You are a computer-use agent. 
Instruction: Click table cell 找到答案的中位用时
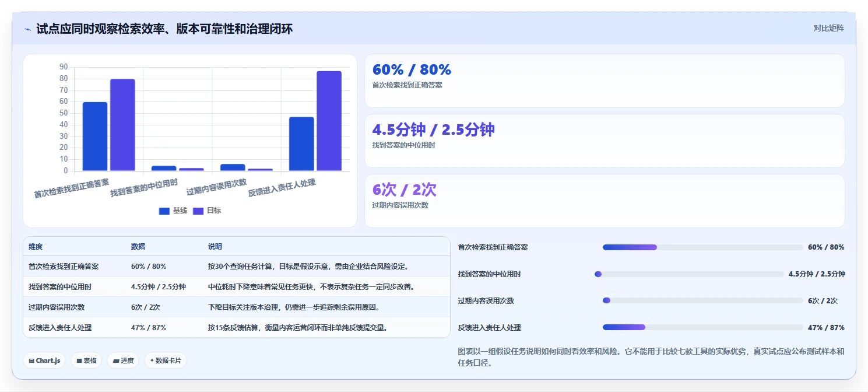(x=60, y=287)
